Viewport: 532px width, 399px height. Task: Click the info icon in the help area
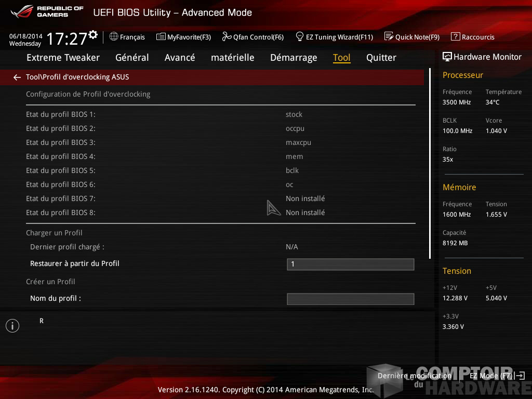[x=12, y=326]
